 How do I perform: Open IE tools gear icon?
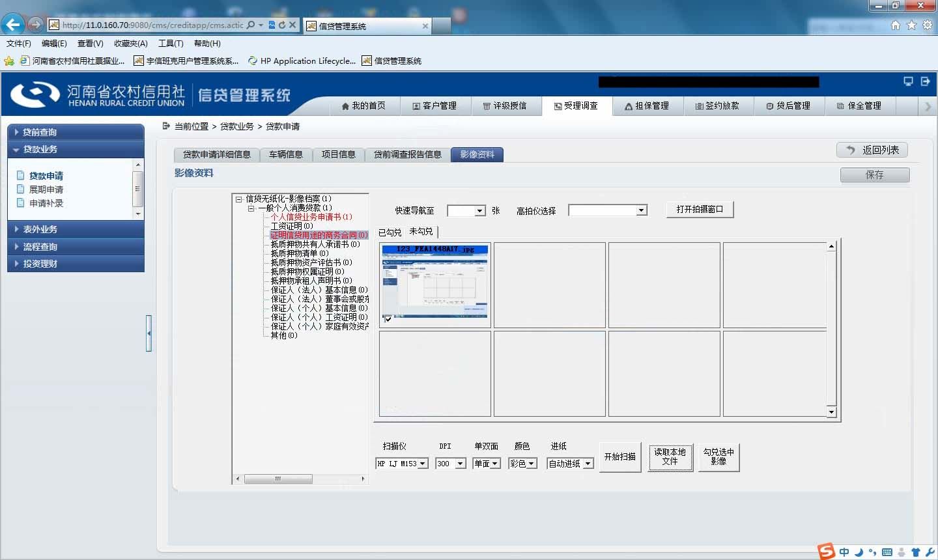pyautogui.click(x=928, y=25)
